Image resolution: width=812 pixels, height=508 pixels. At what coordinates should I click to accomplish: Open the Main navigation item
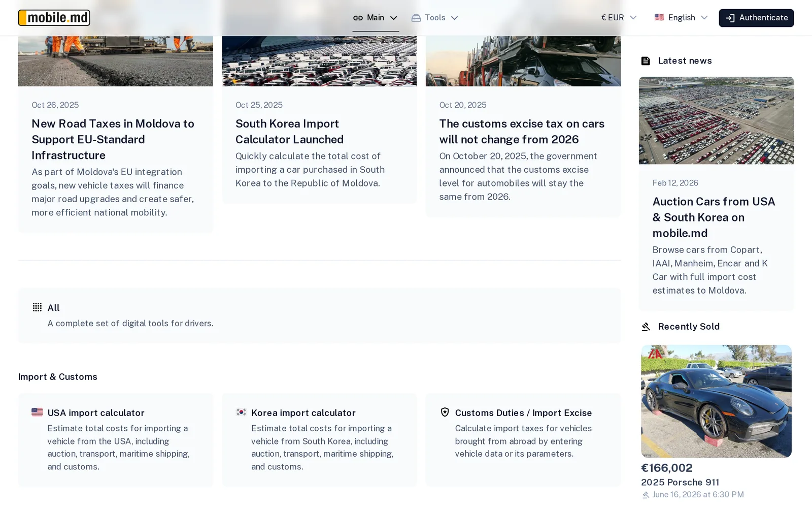pos(376,18)
